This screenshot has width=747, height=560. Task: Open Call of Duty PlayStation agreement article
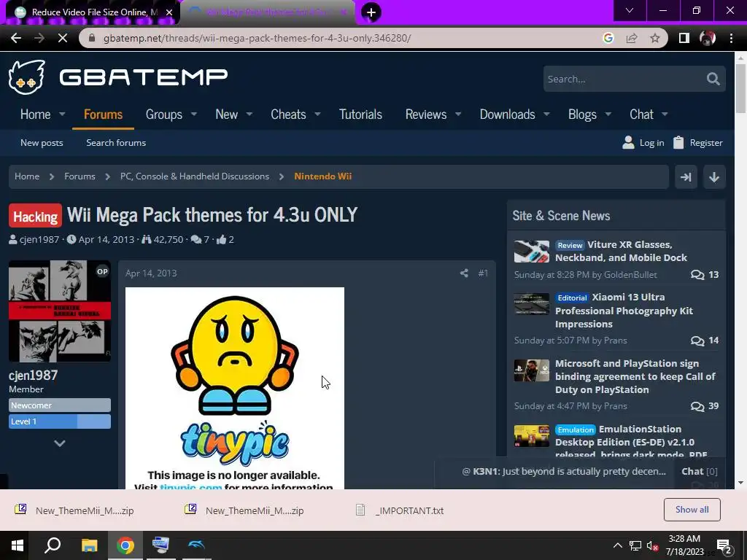(635, 376)
